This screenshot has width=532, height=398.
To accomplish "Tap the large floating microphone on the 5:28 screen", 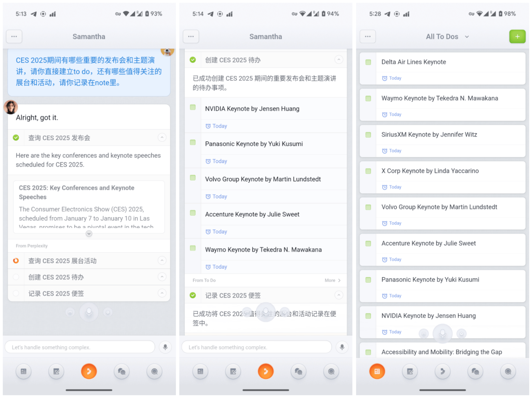I will click(442, 333).
